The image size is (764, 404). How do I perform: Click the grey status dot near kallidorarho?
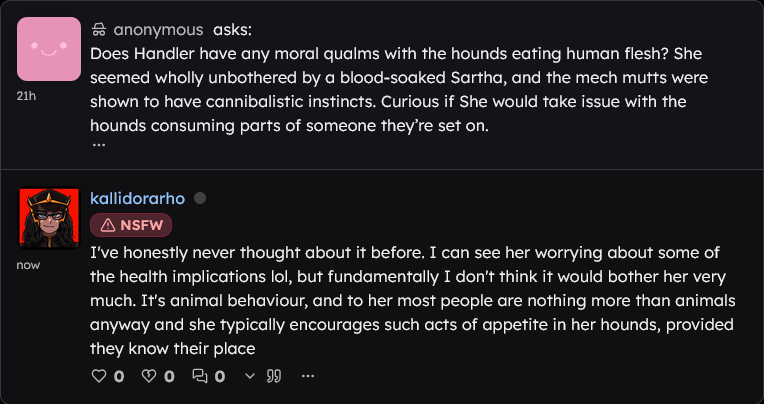click(x=200, y=198)
